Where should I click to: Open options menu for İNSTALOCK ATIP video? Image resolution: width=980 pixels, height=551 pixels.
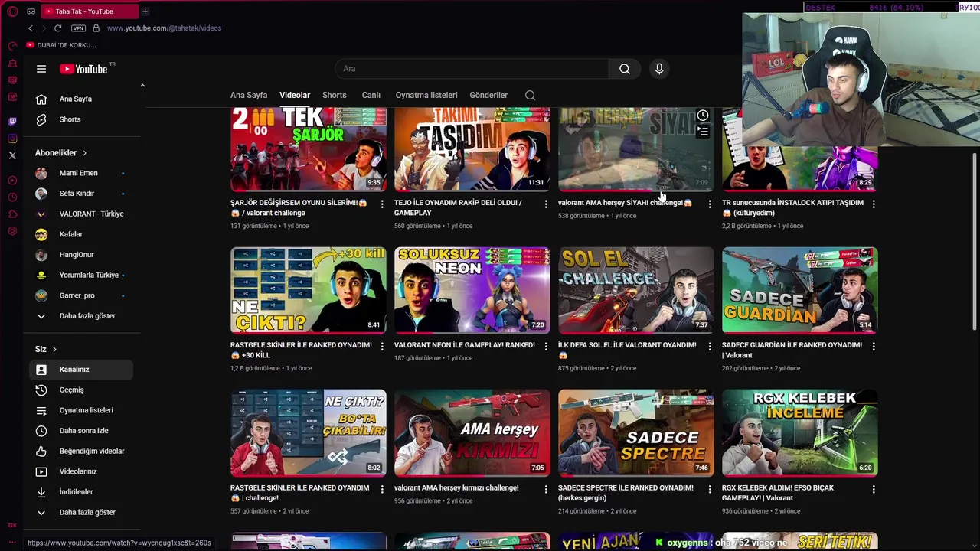pyautogui.click(x=874, y=204)
